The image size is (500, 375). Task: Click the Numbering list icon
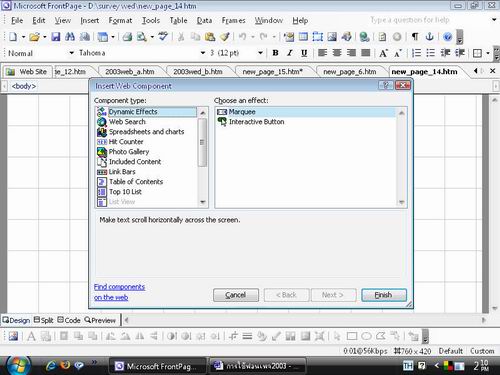click(x=416, y=53)
